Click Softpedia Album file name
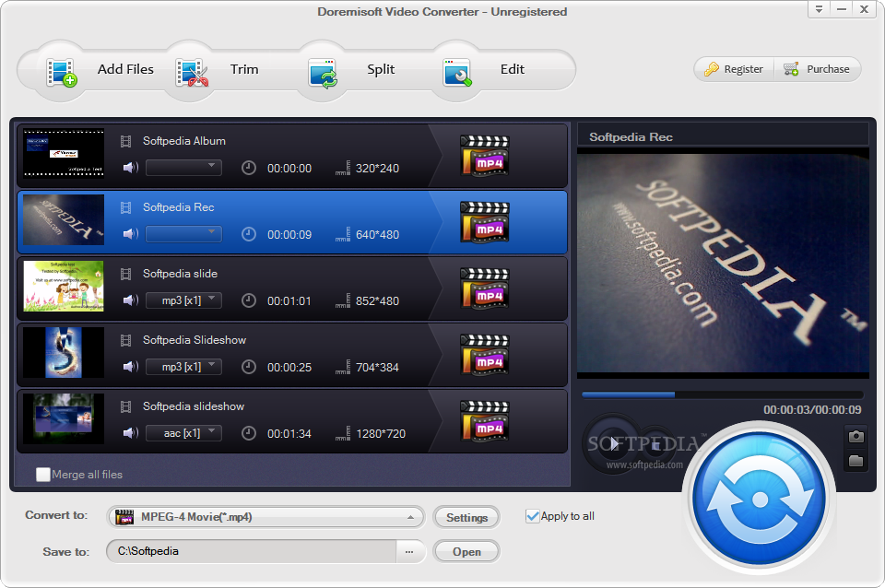 point(184,141)
